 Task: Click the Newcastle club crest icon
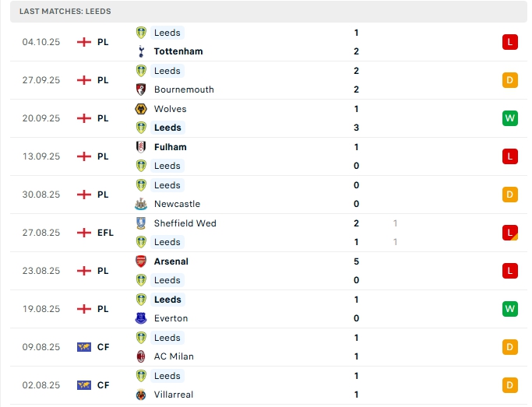[141, 204]
